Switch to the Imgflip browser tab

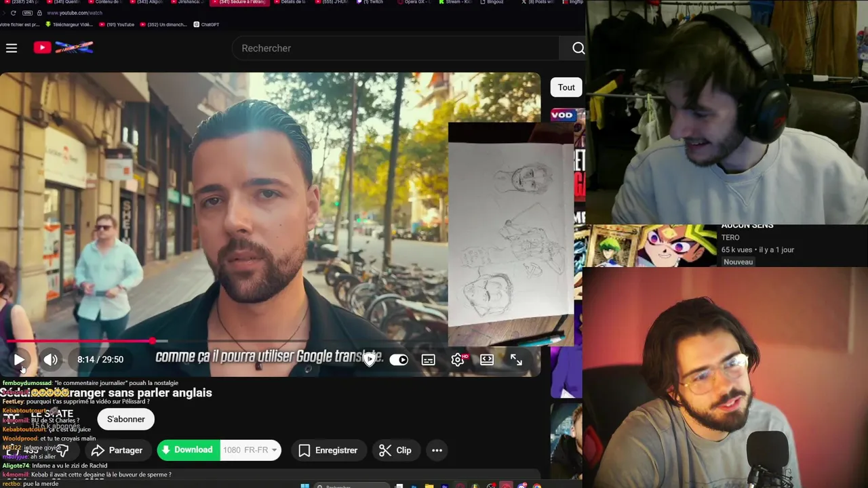[574, 3]
